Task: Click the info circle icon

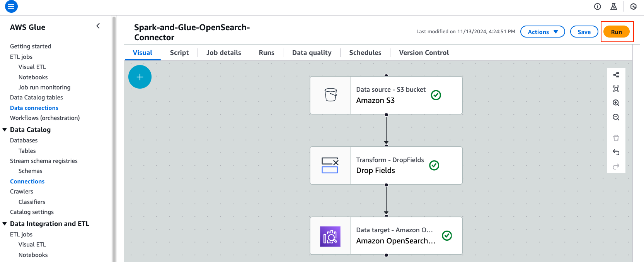Action: [x=597, y=7]
